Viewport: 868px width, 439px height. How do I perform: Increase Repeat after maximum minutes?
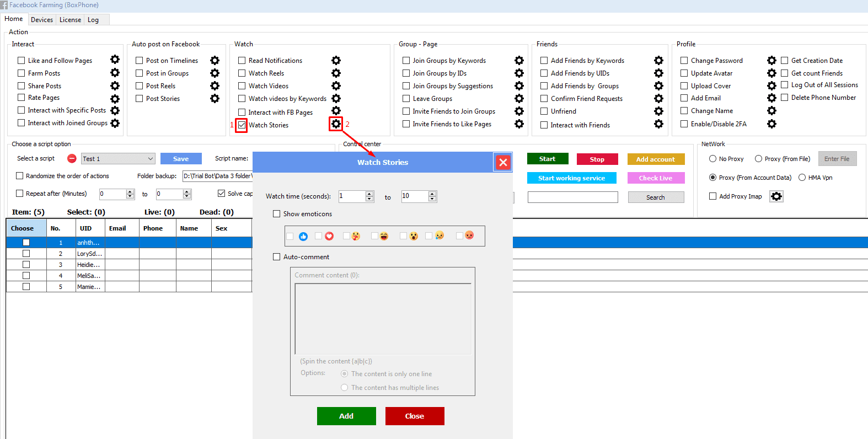coord(187,191)
